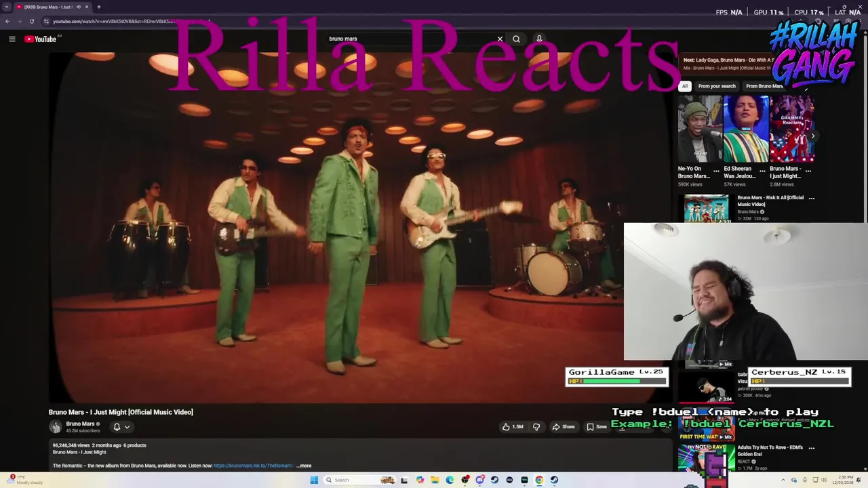Go back with the browser back arrow
The image size is (868, 488).
click(x=7, y=21)
